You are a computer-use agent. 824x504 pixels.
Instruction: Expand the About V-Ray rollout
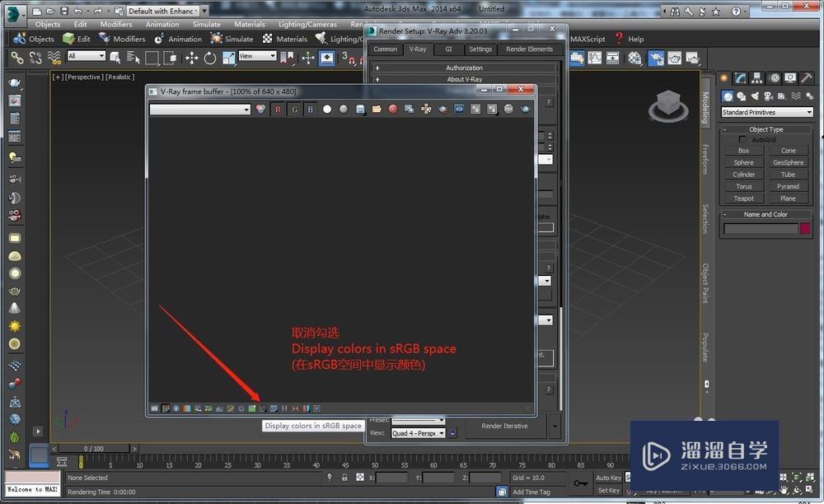point(464,79)
